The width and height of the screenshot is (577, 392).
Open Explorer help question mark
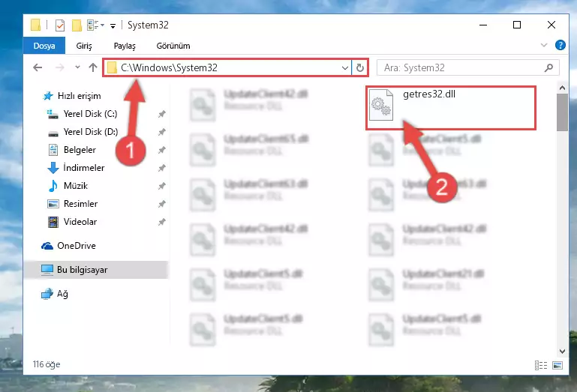(560, 45)
